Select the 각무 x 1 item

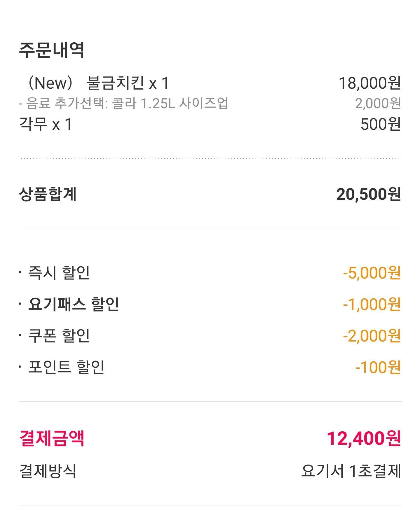pos(45,124)
